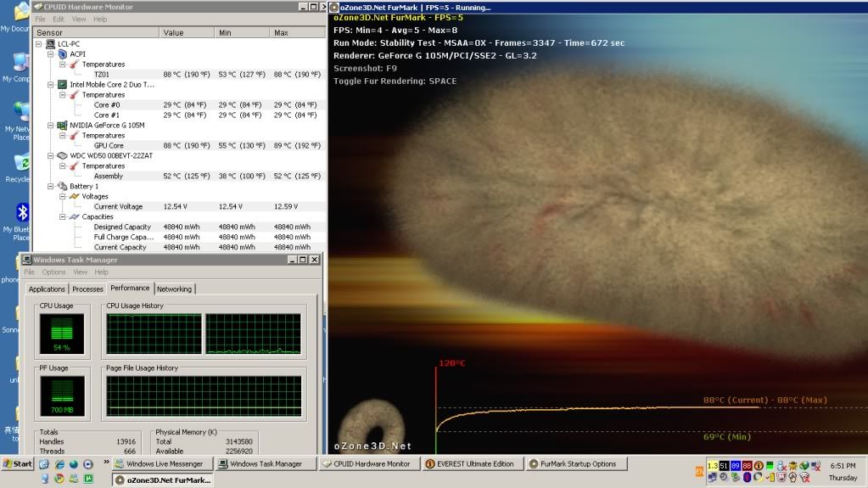Collapse the Voltages node
The width and height of the screenshot is (868, 488).
(x=63, y=196)
